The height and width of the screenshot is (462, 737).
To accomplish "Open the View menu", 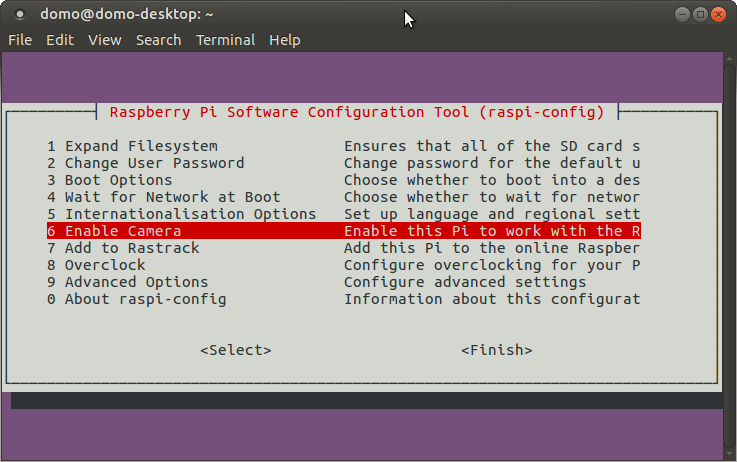I will click(x=104, y=40).
